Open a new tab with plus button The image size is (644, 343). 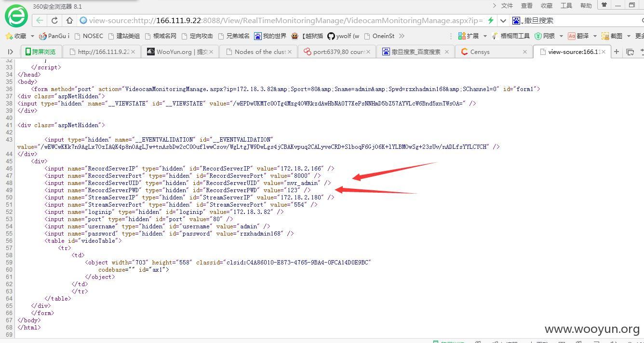click(616, 52)
